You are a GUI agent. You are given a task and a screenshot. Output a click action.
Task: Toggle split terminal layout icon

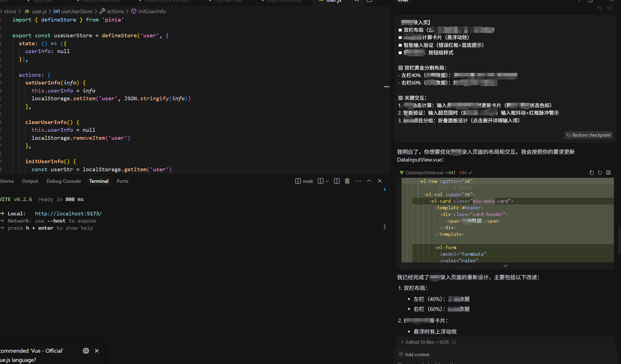click(x=337, y=181)
